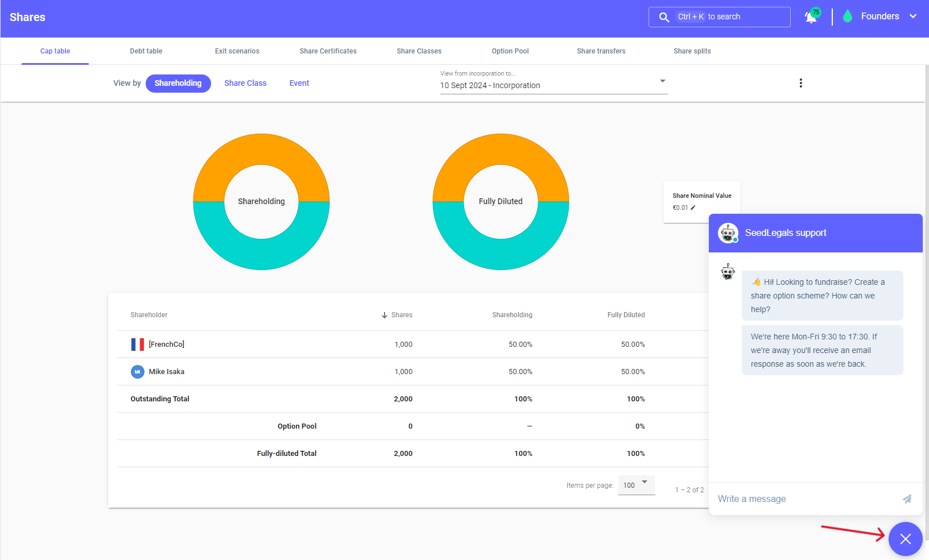Click the notifications bell icon
The height and width of the screenshot is (560, 929).
(x=811, y=17)
